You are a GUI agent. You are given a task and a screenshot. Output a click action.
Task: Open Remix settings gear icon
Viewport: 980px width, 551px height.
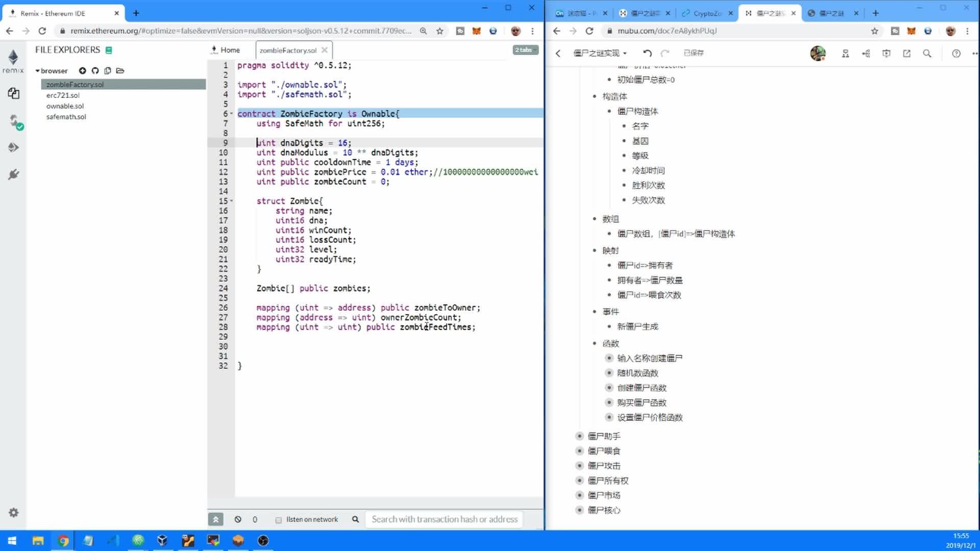(x=14, y=513)
